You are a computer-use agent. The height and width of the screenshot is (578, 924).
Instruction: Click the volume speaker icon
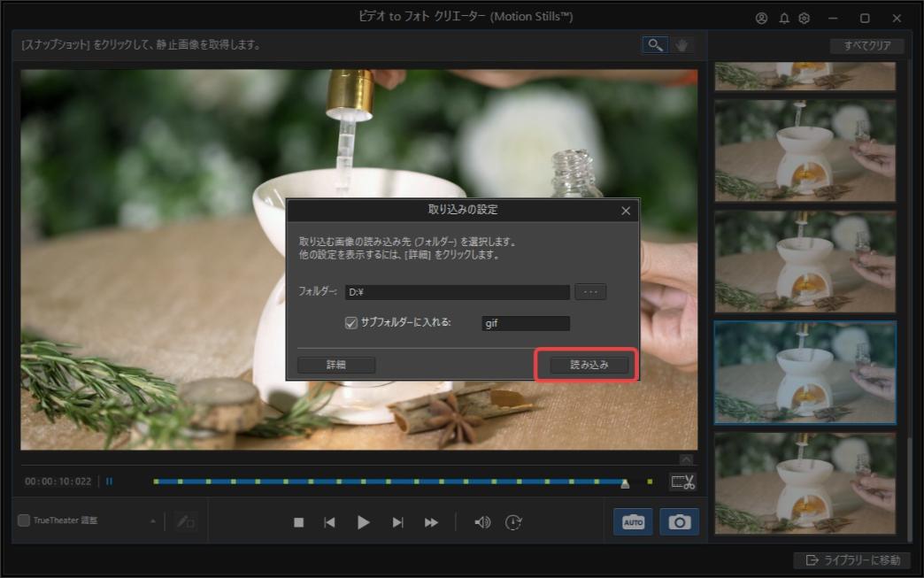481,521
